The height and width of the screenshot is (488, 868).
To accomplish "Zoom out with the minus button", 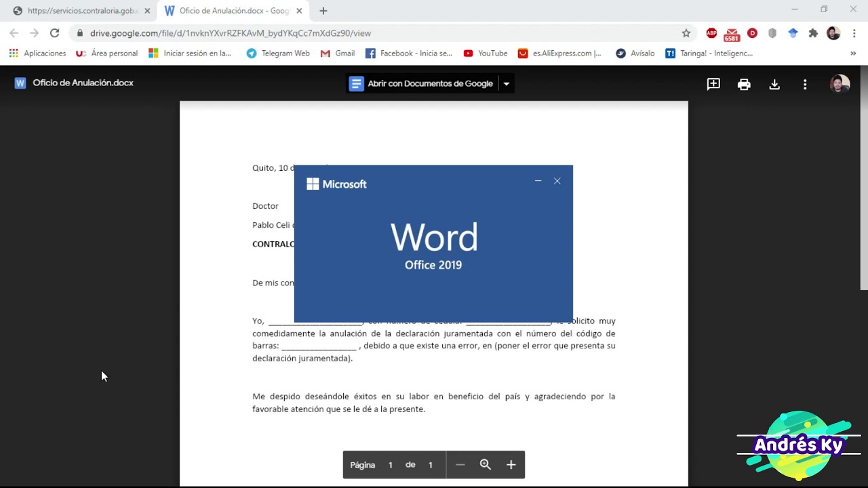I will point(460,465).
